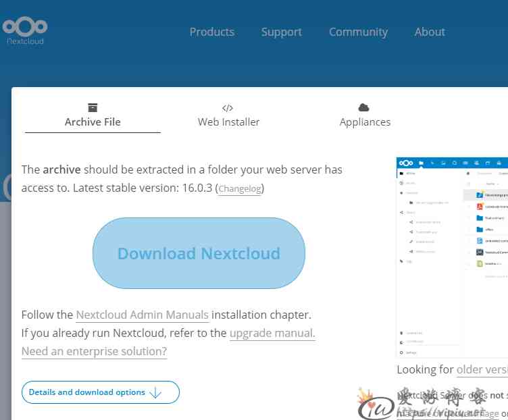508x420 pixels.
Task: Click the Nextcloud logo
Action: pyautogui.click(x=25, y=31)
